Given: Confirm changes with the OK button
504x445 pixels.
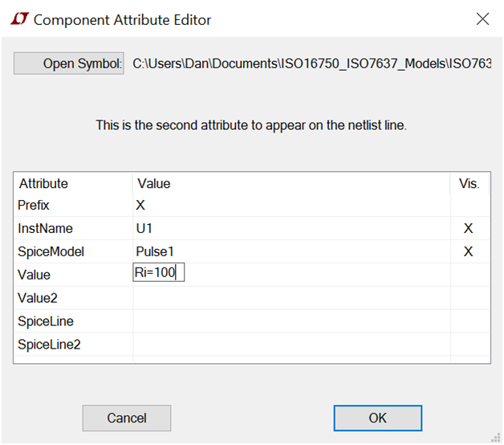Looking at the screenshot, I should 378,418.
